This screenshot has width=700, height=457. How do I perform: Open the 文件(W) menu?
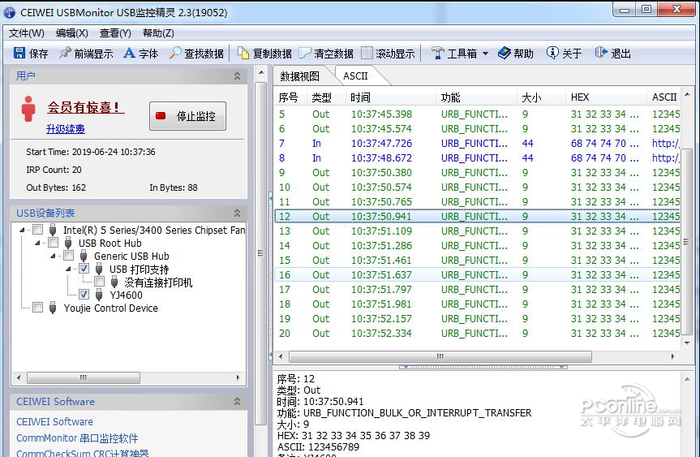[27, 33]
